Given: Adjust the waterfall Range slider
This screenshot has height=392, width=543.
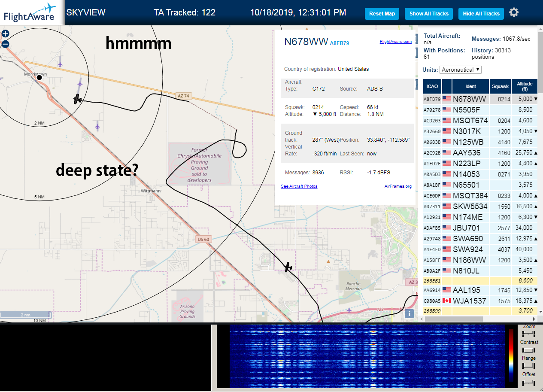Looking at the screenshot, I should tap(529, 366).
